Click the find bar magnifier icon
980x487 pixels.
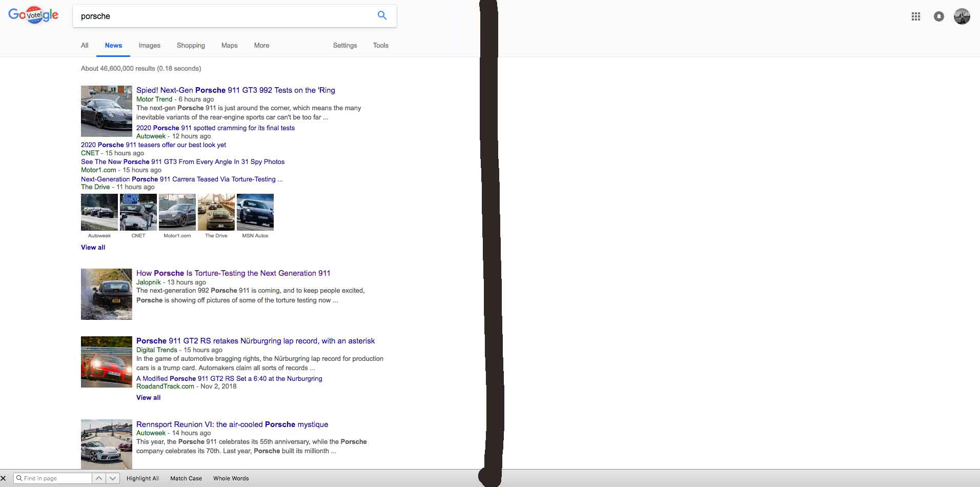(19, 478)
